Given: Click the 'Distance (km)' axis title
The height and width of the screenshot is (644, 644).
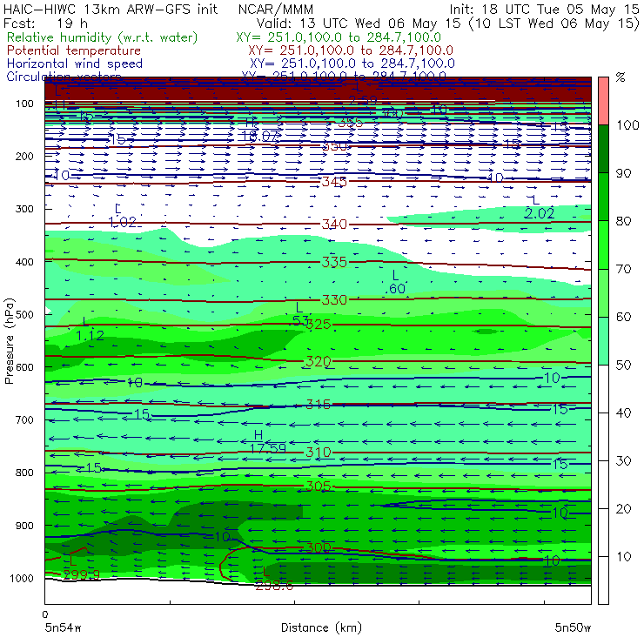Looking at the screenshot, I should (322, 627).
